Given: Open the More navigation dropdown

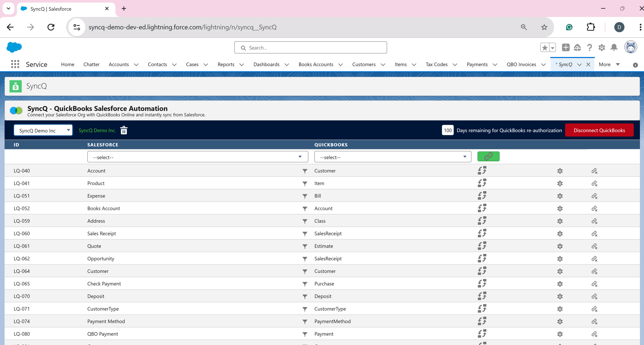Looking at the screenshot, I should 609,64.
